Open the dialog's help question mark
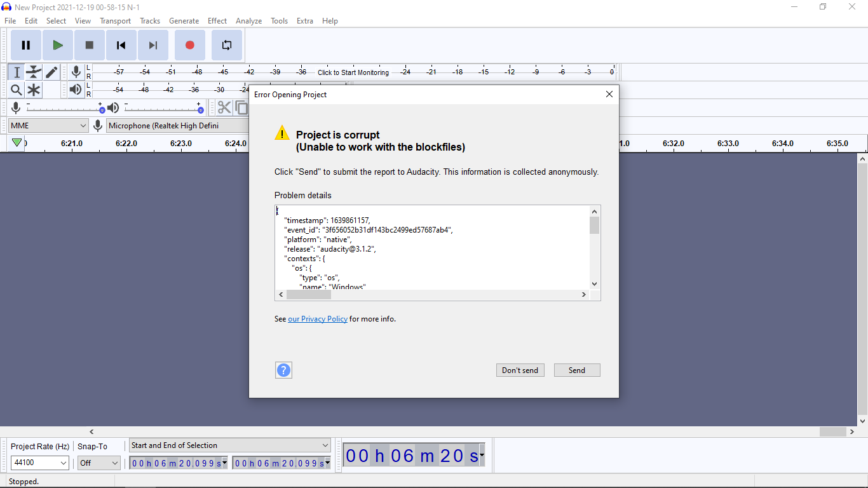Viewport: 868px width, 488px height. pyautogui.click(x=283, y=370)
